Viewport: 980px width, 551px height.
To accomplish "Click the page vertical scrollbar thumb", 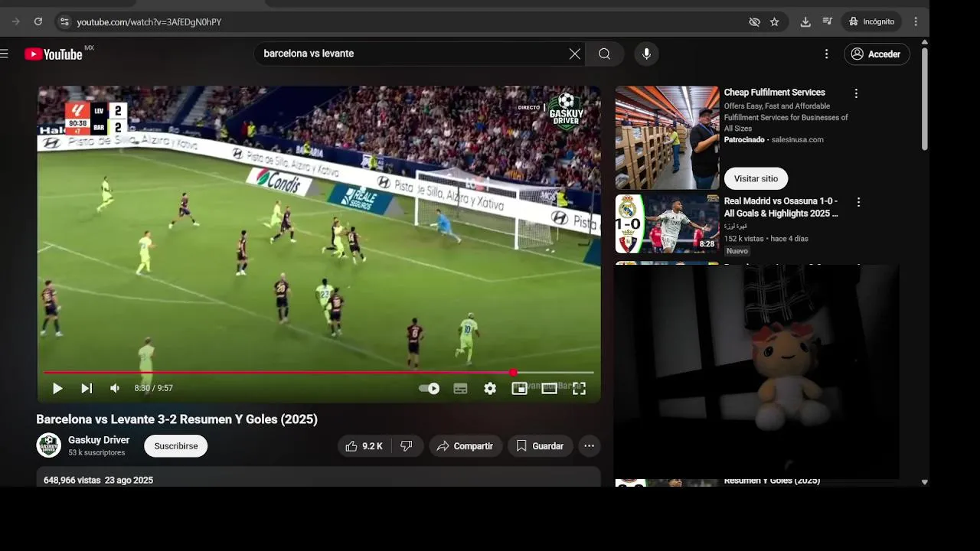I will coord(925,99).
